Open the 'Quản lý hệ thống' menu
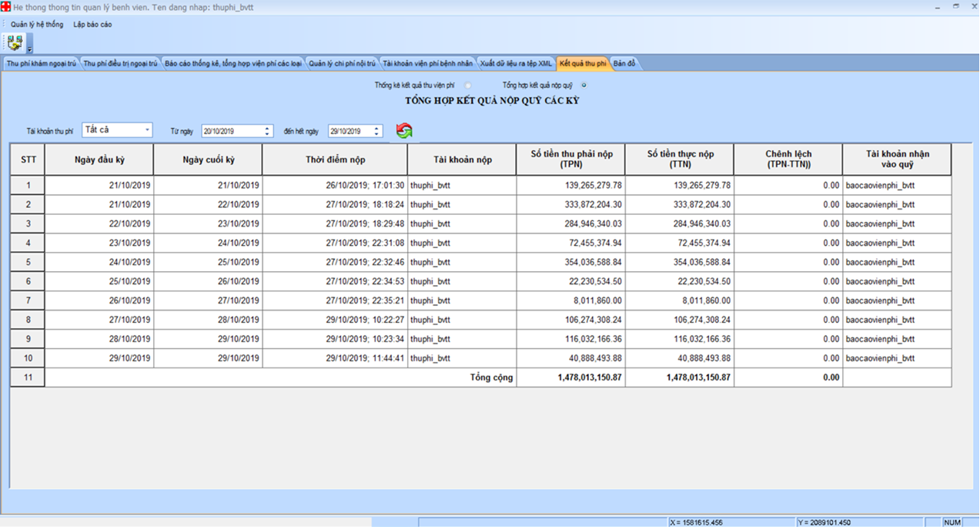 (37, 25)
